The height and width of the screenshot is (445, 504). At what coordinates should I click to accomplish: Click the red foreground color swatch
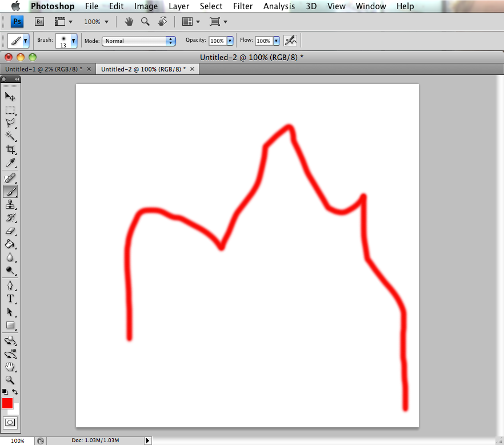7,403
